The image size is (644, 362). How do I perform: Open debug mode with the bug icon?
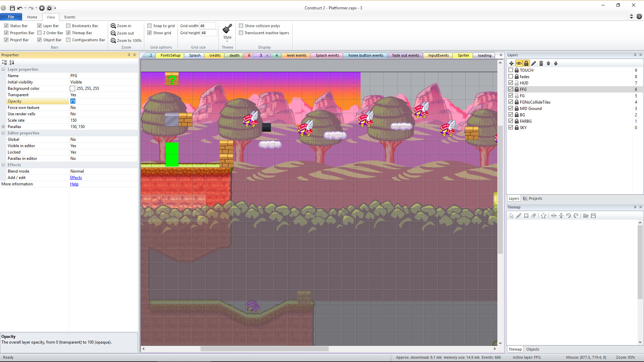tap(49, 8)
